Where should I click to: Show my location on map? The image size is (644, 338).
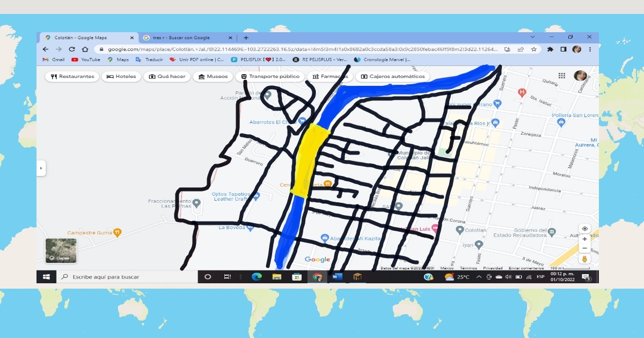[584, 229]
